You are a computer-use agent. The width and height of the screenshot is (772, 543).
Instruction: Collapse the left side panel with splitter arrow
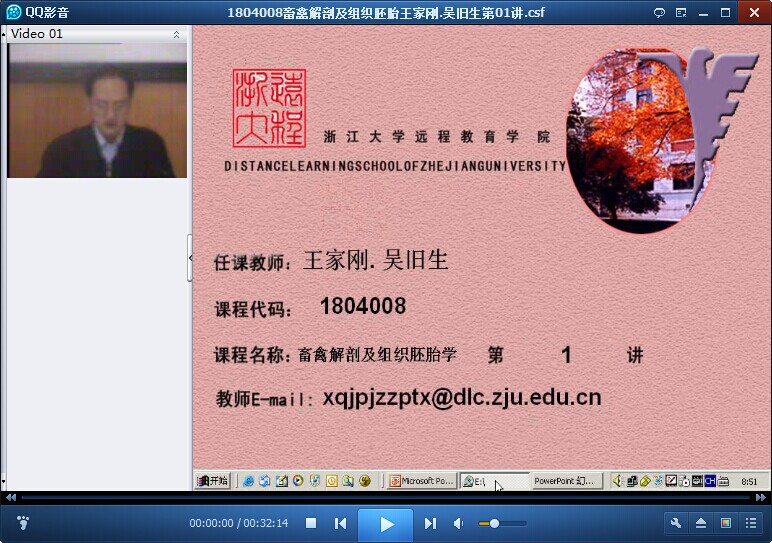click(190, 258)
